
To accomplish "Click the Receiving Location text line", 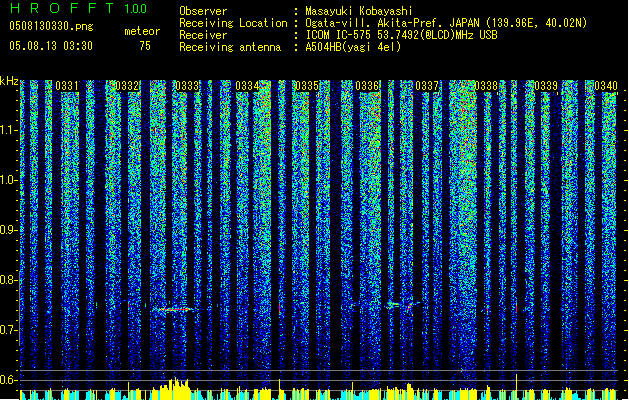I will [x=383, y=23].
